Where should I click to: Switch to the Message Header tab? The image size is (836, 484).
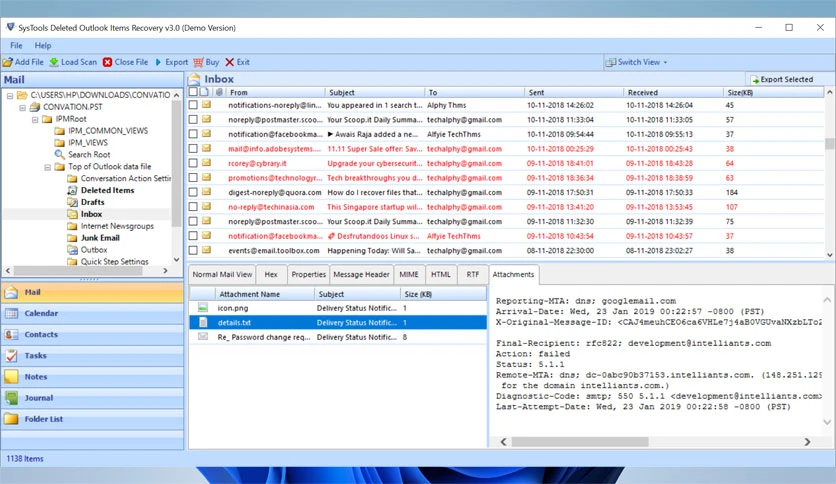coord(361,275)
